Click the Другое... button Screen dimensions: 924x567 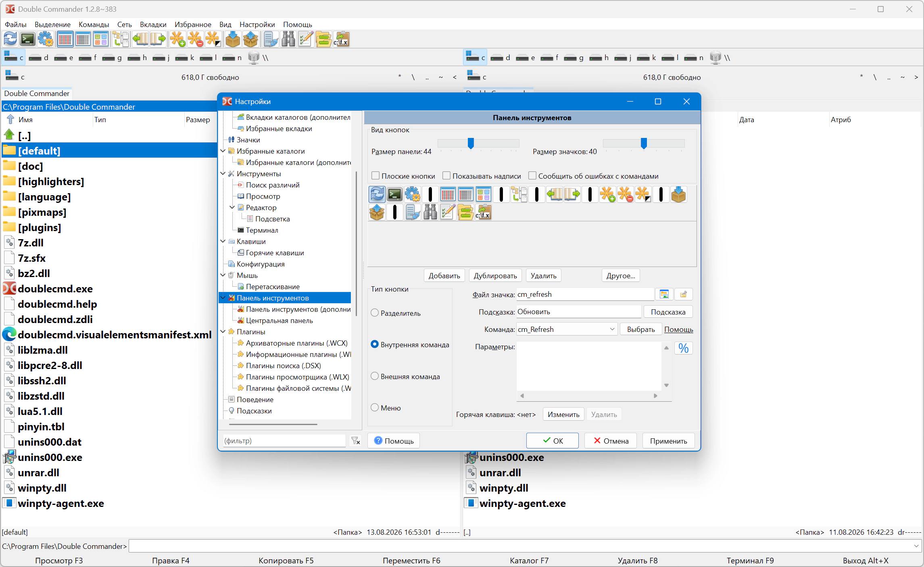pos(621,275)
